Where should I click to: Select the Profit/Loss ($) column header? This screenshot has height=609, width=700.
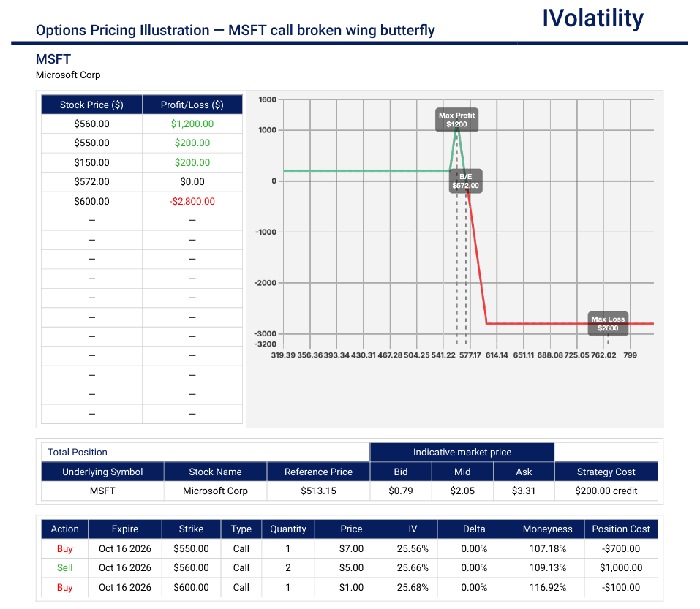(192, 105)
